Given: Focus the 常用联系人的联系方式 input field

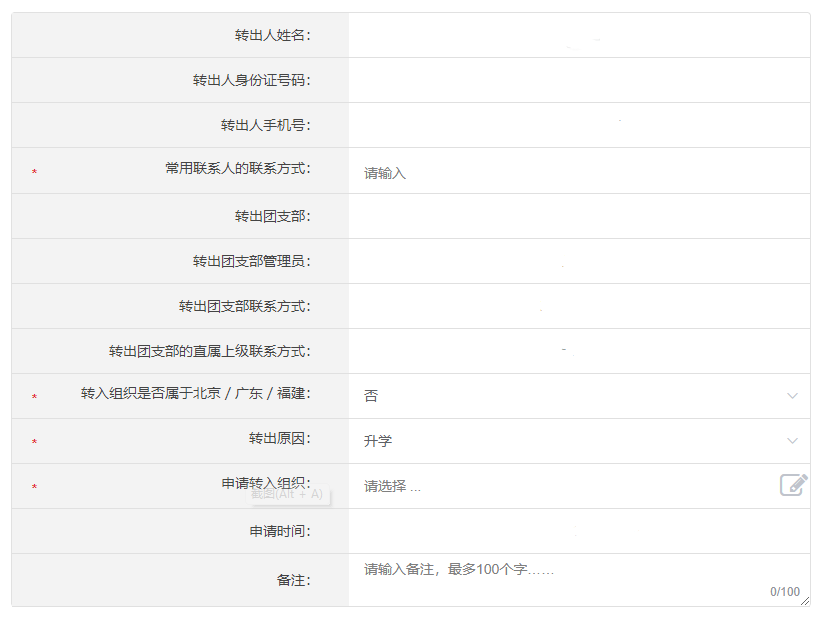Looking at the screenshot, I should click(579, 173).
